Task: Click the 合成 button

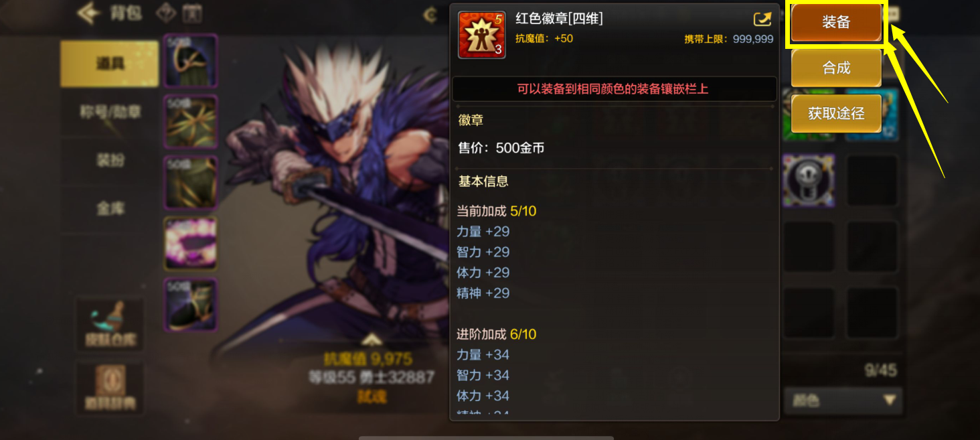Action: coord(836,68)
